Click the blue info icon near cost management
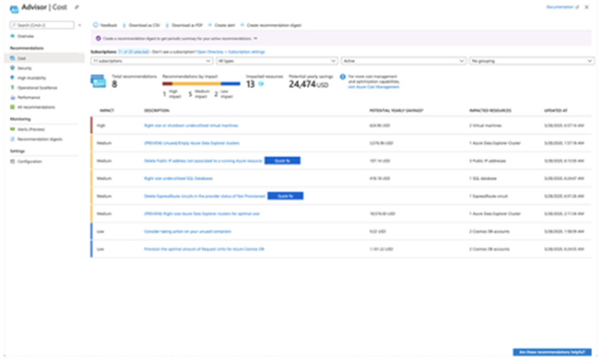602x364 pixels. tap(343, 76)
